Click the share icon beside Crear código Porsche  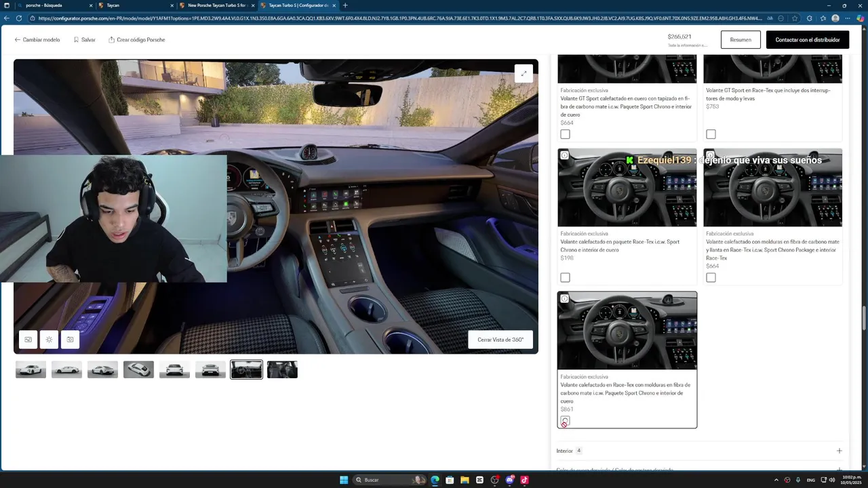tap(111, 40)
